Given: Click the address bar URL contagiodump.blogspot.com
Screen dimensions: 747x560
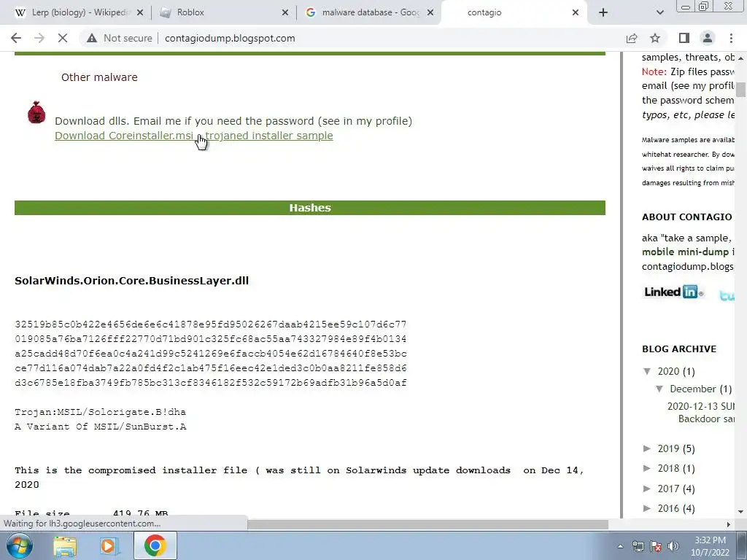Looking at the screenshot, I should (x=230, y=38).
